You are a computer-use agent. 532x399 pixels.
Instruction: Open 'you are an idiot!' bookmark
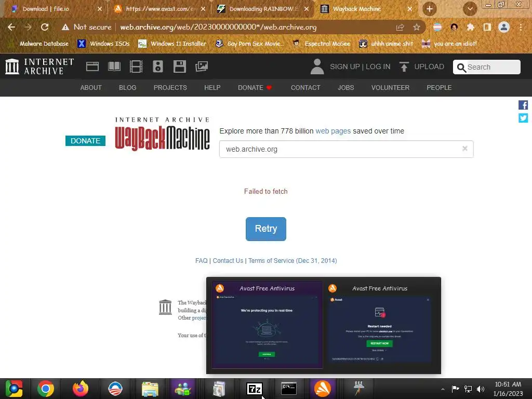point(449,44)
